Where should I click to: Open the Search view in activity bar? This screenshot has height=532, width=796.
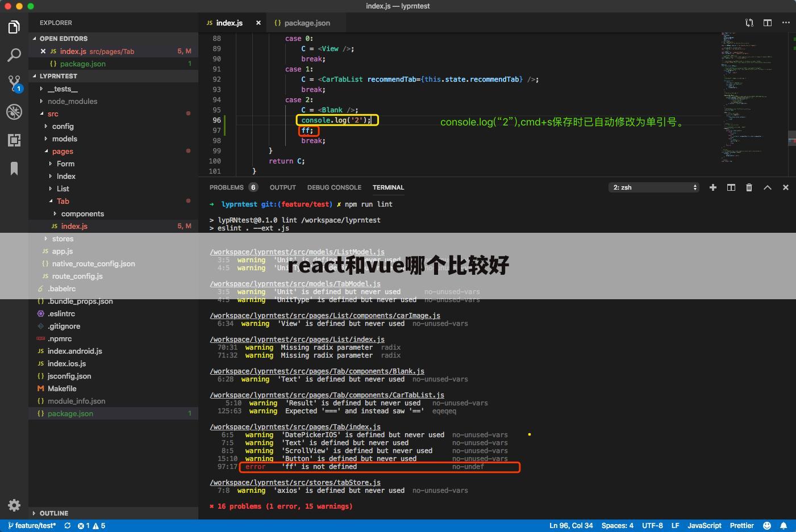pos(14,55)
